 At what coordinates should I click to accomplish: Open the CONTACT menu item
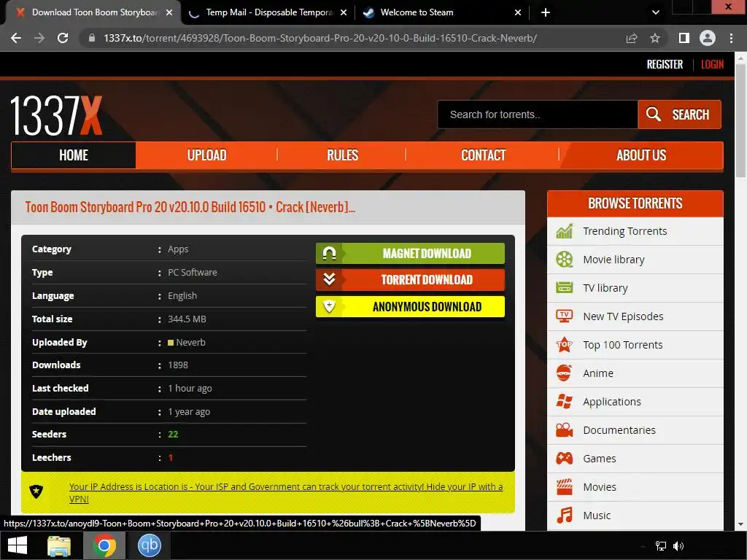483,155
